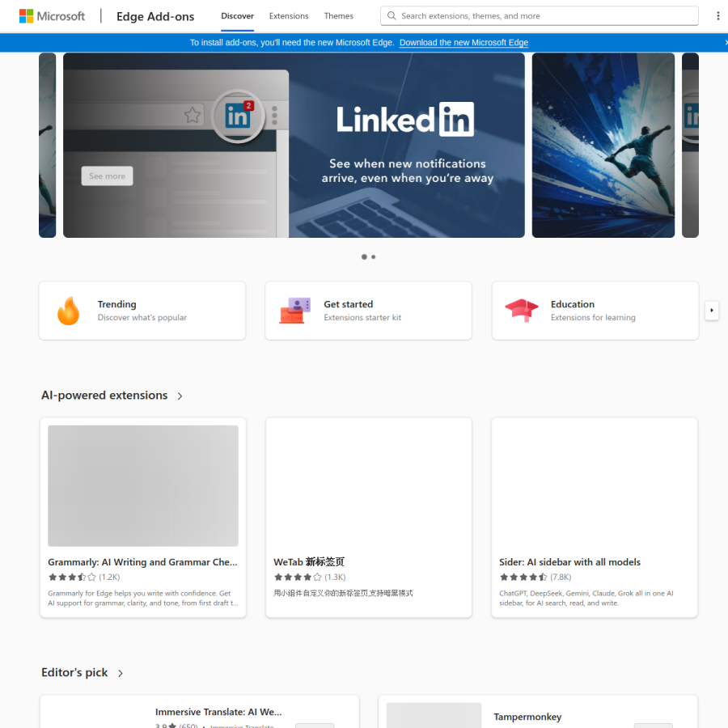The height and width of the screenshot is (728, 728).
Task: Click 'Extensions for learning' subtitle
Action: (x=593, y=318)
